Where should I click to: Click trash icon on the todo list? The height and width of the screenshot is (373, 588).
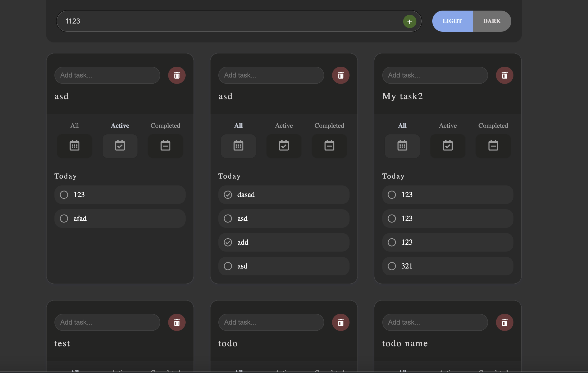[x=341, y=322]
